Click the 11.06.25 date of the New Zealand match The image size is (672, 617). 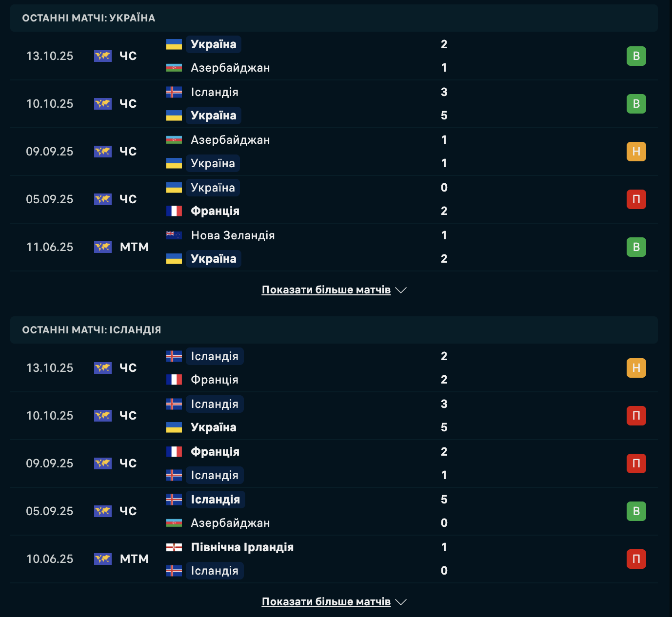click(50, 247)
